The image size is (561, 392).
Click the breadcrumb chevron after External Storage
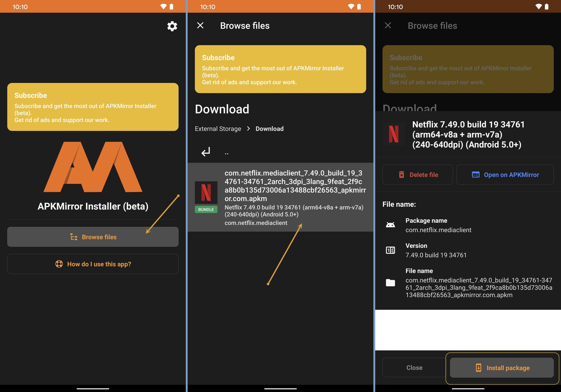[x=248, y=128]
